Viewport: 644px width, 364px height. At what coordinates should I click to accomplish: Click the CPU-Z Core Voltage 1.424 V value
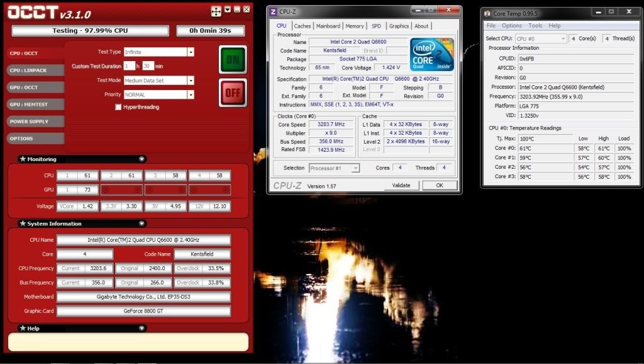(391, 67)
